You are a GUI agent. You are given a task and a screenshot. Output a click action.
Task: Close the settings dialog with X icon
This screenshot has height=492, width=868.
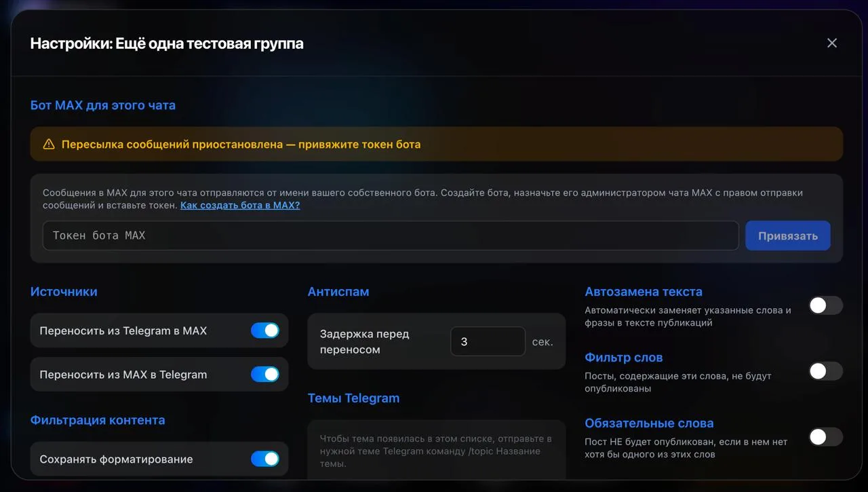click(832, 43)
